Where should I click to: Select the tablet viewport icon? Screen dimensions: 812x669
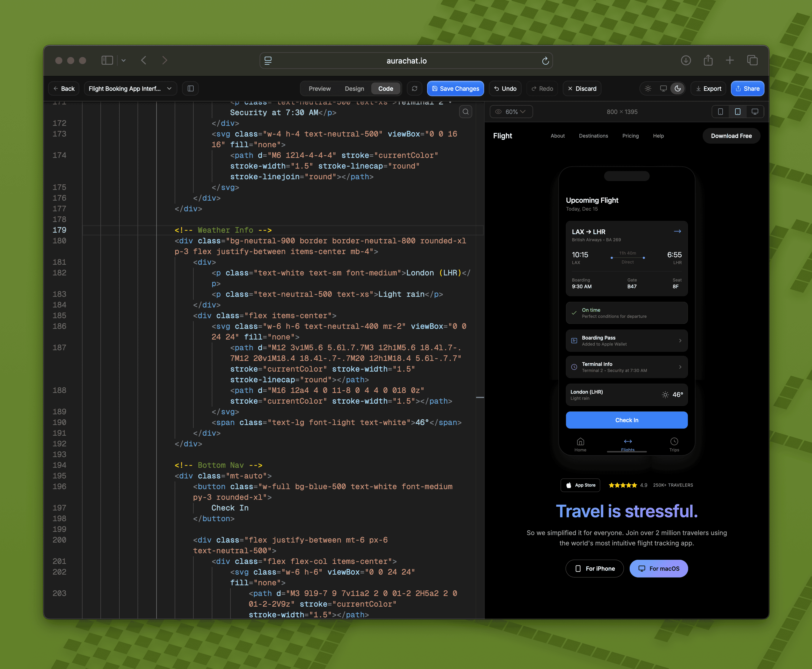click(x=737, y=112)
